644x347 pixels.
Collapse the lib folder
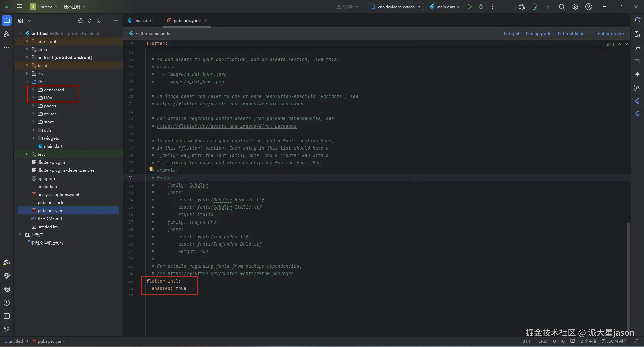[27, 82]
